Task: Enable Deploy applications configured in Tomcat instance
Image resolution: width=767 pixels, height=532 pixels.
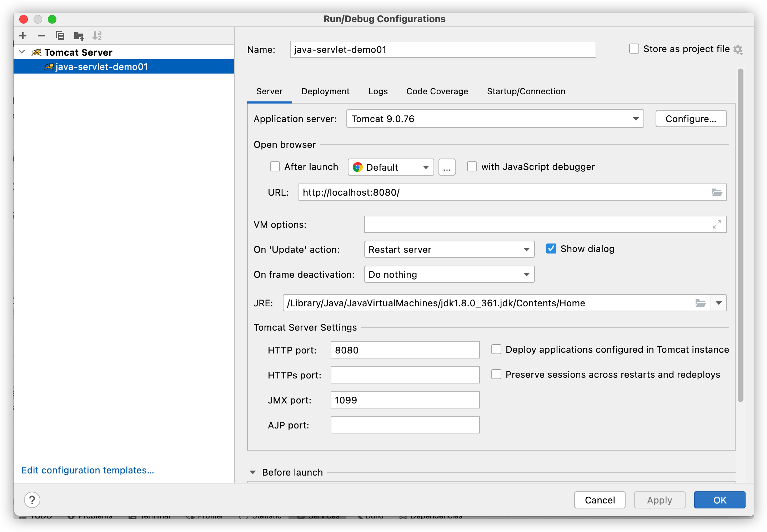Action: coord(496,350)
